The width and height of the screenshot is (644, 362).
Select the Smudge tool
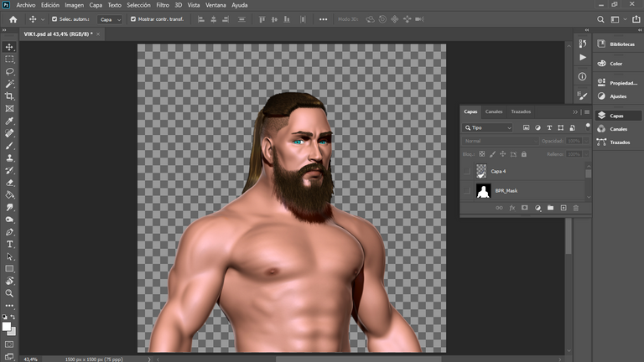click(9, 207)
